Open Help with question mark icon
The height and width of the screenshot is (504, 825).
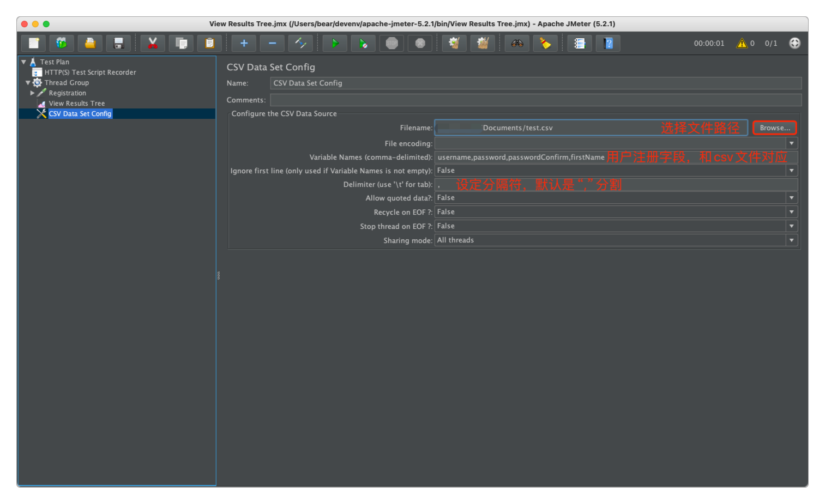click(x=608, y=43)
